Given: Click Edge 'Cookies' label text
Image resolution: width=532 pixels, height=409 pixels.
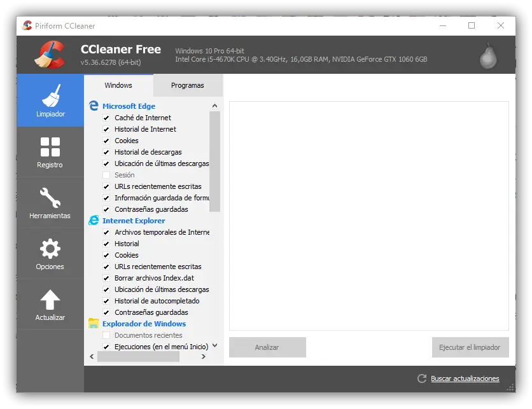Looking at the screenshot, I should coord(127,141).
